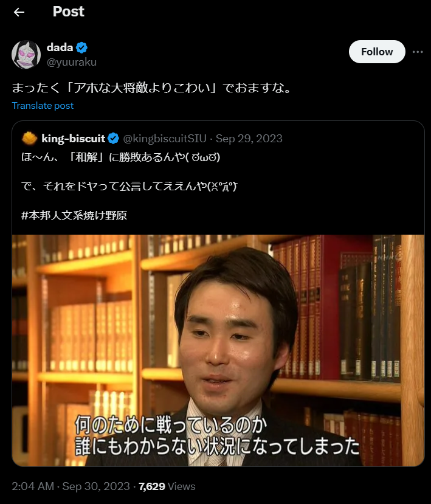Click king-biscuit's avatar icon
The height and width of the screenshot is (504, 431).
pyautogui.click(x=30, y=139)
